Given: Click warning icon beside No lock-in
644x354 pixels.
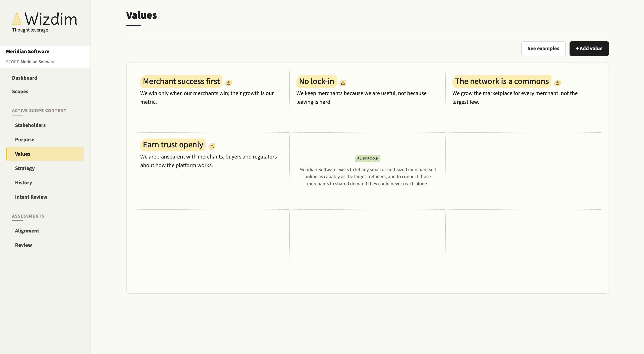Looking at the screenshot, I should [343, 83].
